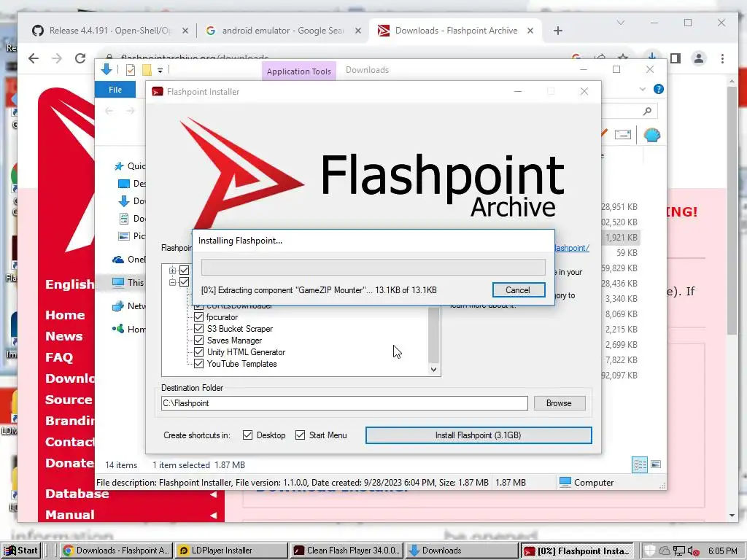The height and width of the screenshot is (560, 747).
Task: Open Chrome profile avatar
Action: 699,58
